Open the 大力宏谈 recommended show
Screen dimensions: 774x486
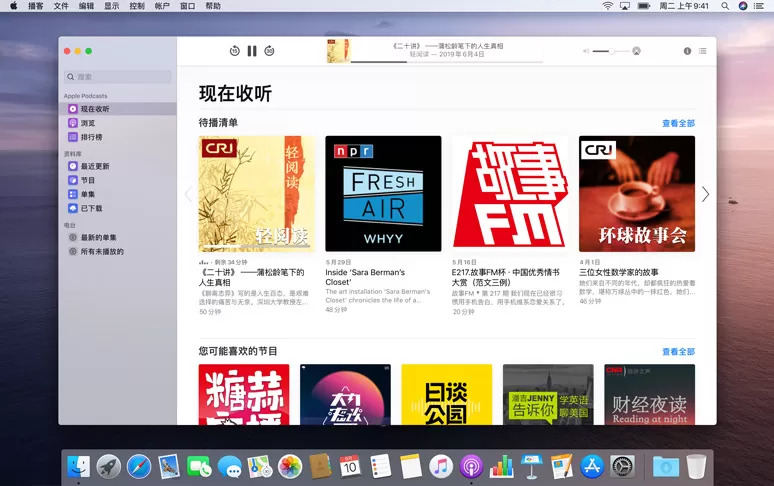coord(345,394)
